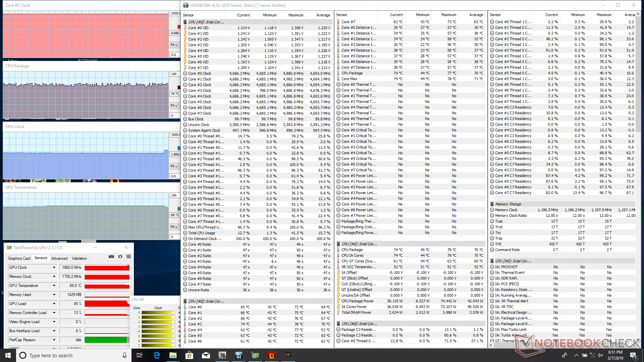Click the Cortana microphone icon
Viewport: 644px width, 362px height.
[124, 355]
